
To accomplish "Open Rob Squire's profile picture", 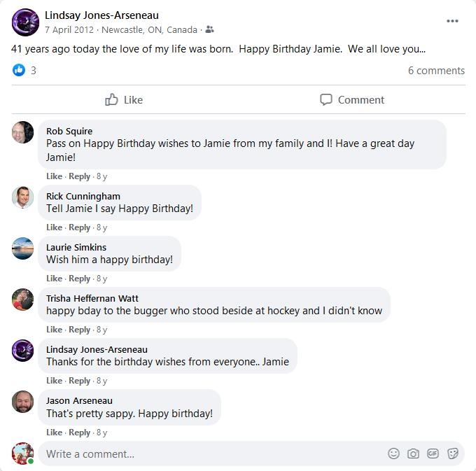I will pyautogui.click(x=23, y=132).
